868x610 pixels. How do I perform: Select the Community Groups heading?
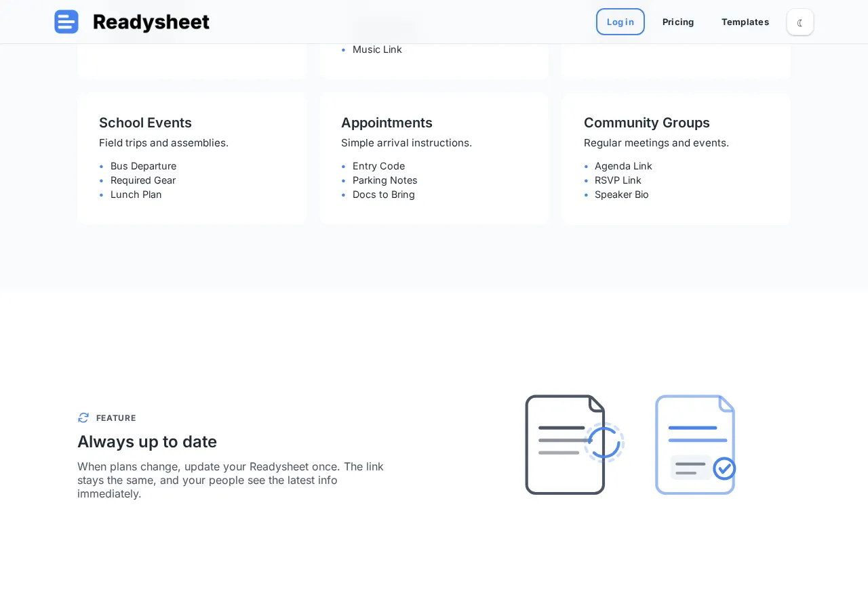tap(647, 123)
